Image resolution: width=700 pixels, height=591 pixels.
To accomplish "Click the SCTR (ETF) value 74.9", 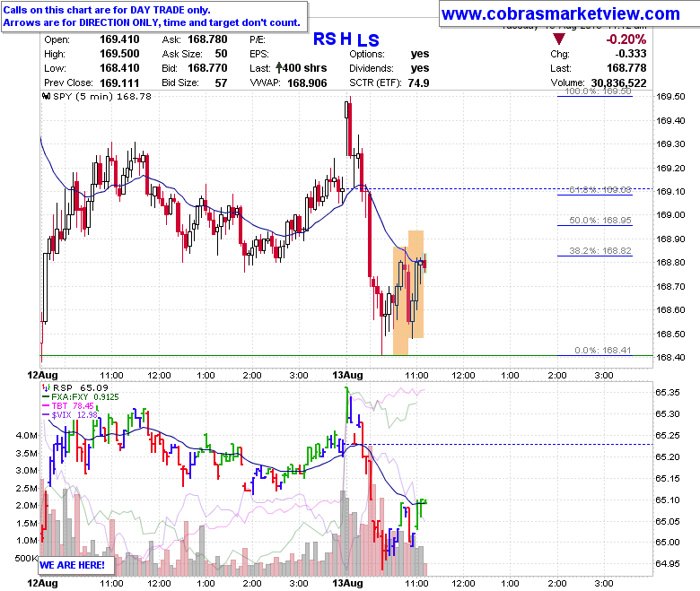I will tap(418, 83).
